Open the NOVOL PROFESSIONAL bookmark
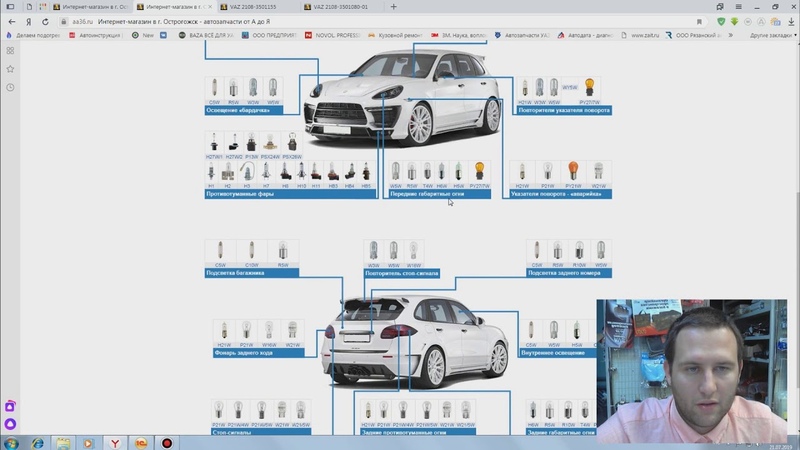This screenshot has height=450, width=800. (x=332, y=35)
